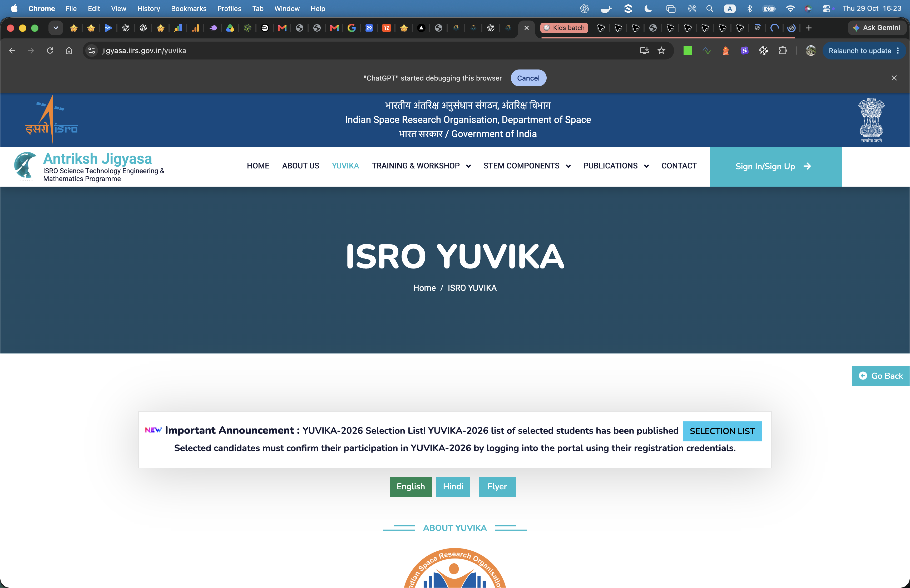Image resolution: width=910 pixels, height=588 pixels.
Task: Reload the page with the refresh icon
Action: point(50,50)
